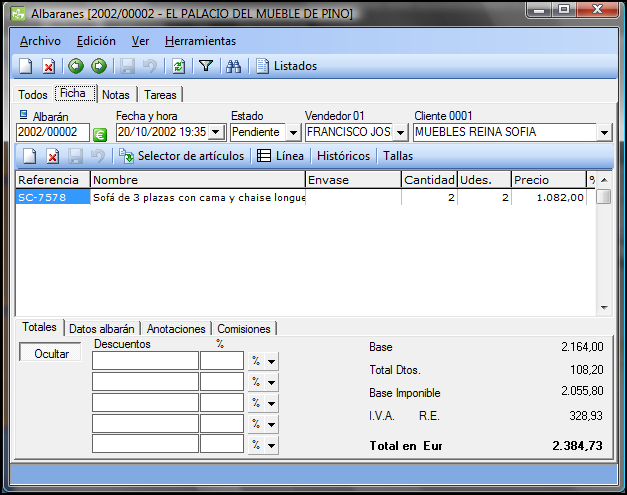Open third discount row % type dropdown
This screenshot has width=627, height=495.
tap(271, 403)
